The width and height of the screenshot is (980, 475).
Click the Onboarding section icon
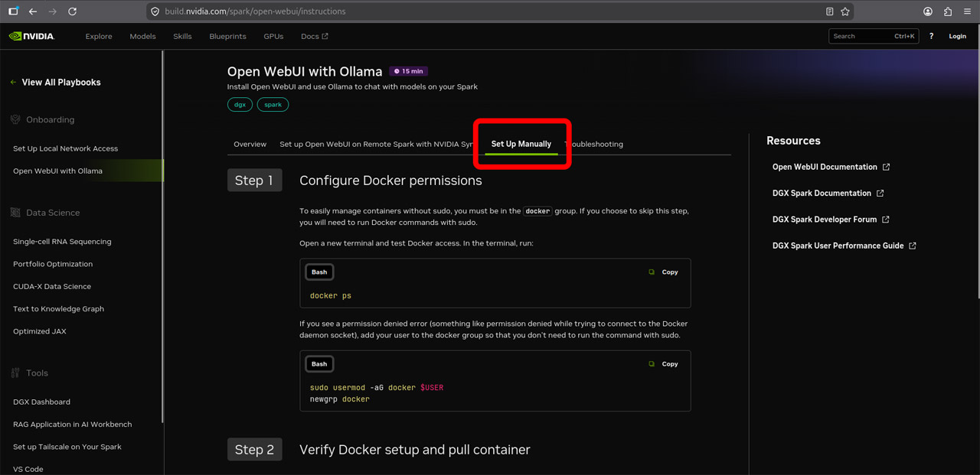coord(15,119)
